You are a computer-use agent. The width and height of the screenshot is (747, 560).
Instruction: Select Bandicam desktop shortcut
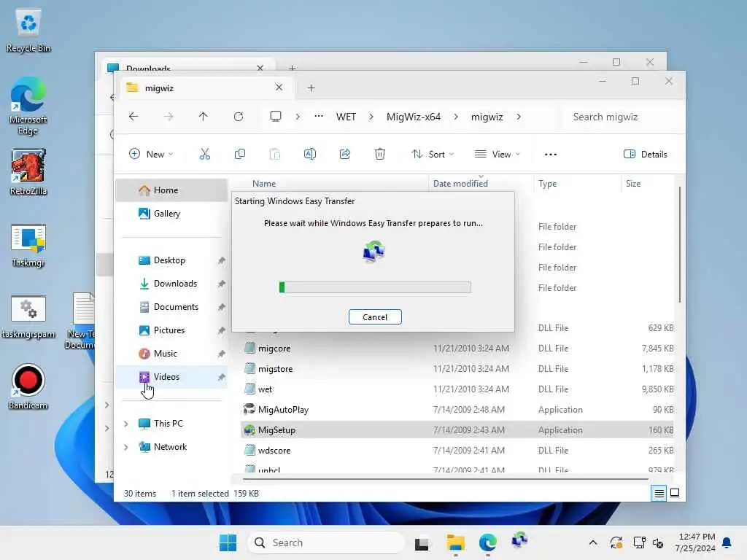[x=28, y=386]
